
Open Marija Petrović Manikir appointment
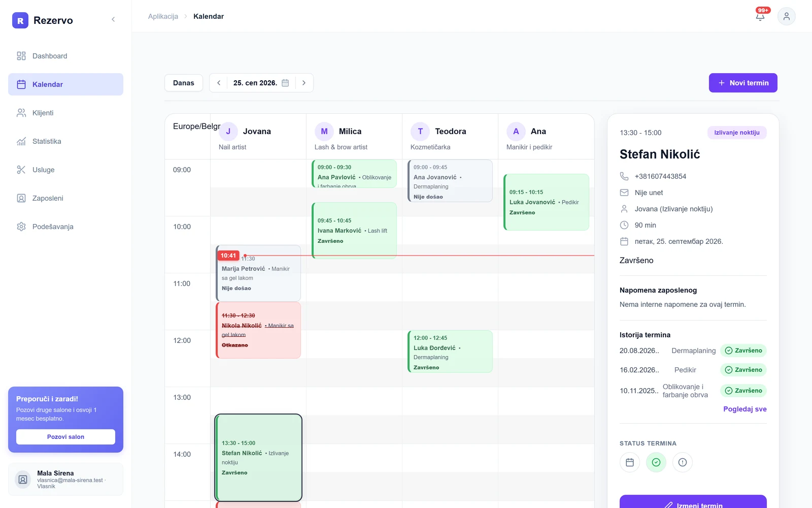pyautogui.click(x=258, y=273)
